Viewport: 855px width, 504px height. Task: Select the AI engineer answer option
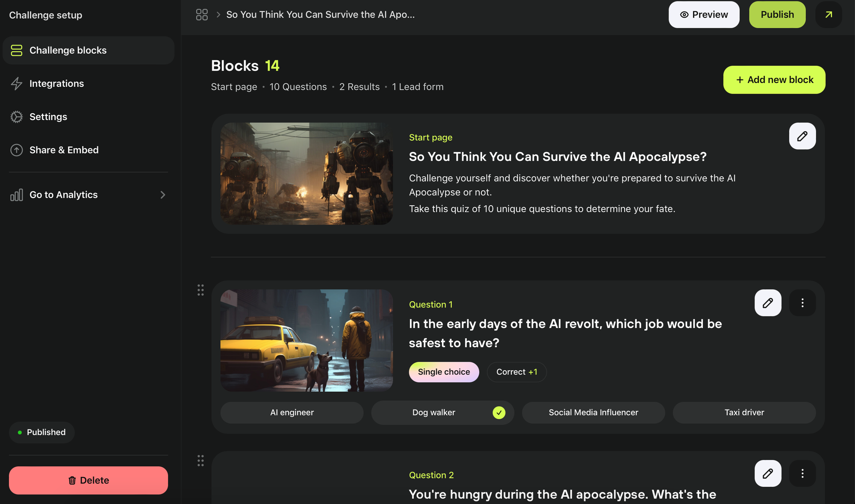click(292, 413)
